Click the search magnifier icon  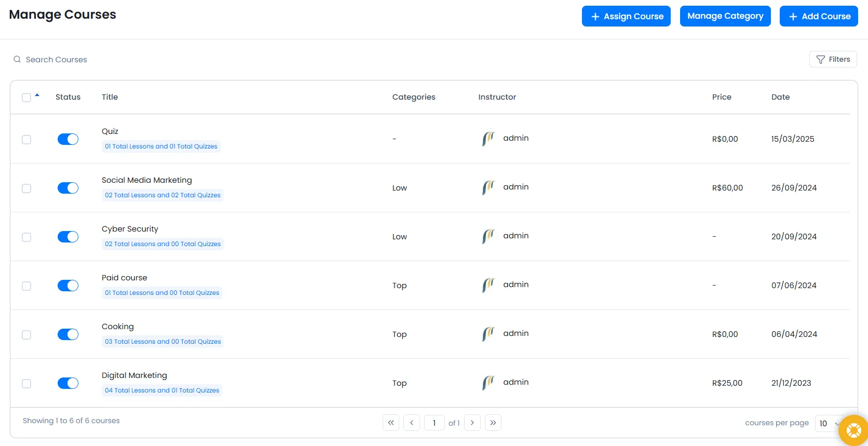[x=17, y=59]
